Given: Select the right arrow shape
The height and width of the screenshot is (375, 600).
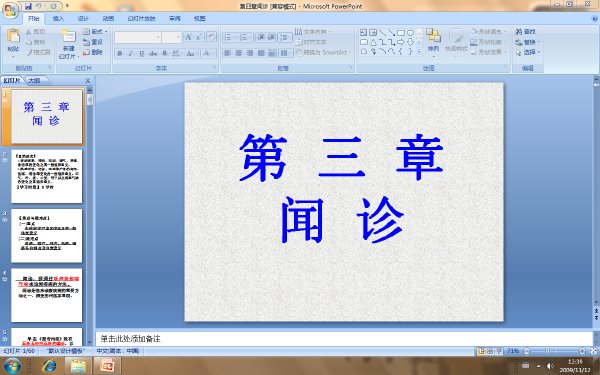Looking at the screenshot, I should tap(401, 42).
